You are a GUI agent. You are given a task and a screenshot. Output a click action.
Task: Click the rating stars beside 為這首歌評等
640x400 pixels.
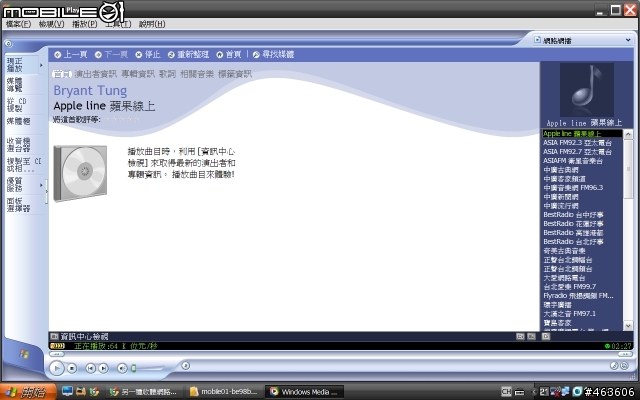[122, 120]
